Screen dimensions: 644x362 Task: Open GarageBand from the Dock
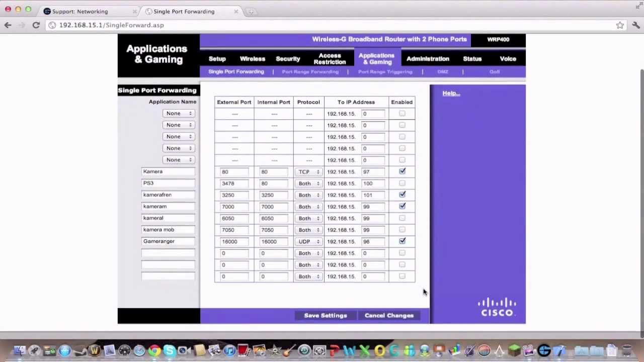click(x=289, y=350)
